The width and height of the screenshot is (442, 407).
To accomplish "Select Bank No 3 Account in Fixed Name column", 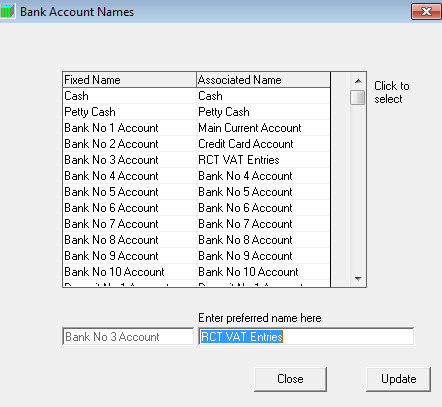I will 129,160.
